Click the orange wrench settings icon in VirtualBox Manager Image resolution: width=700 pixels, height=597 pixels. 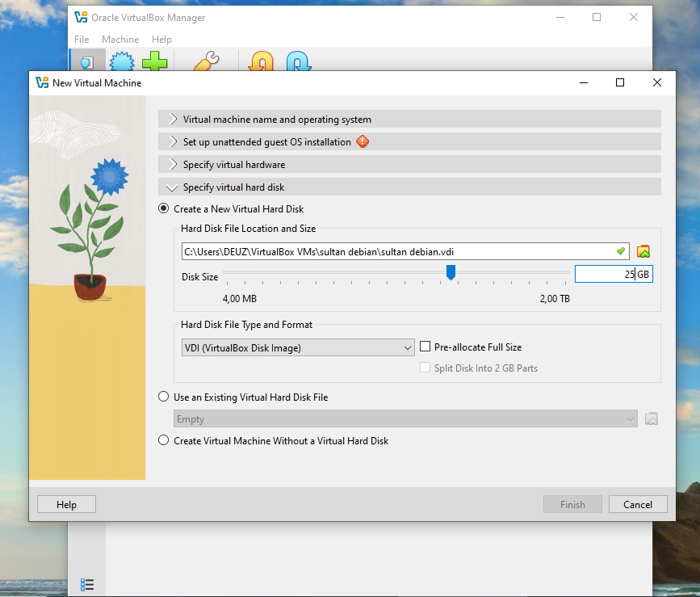point(206,61)
